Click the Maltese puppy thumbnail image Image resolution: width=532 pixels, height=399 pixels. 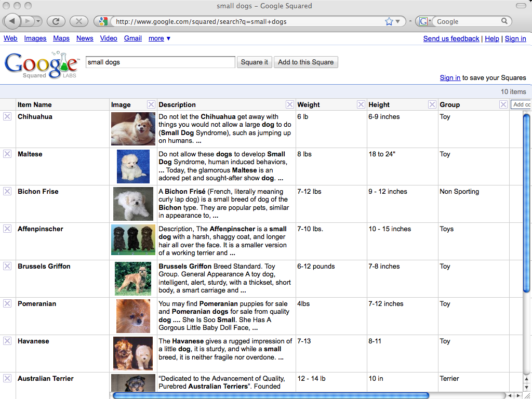pos(133,166)
